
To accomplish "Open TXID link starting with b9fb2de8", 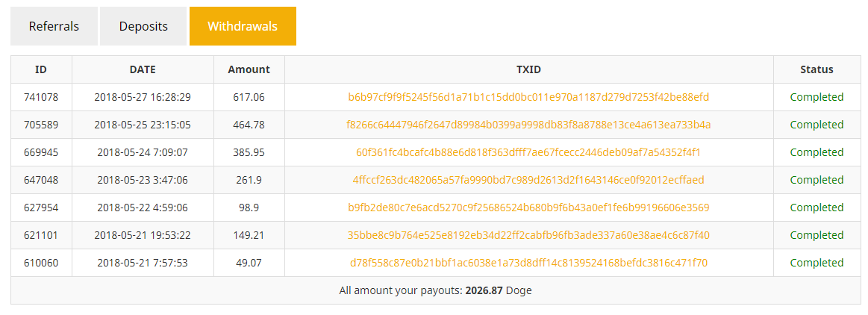I will pyautogui.click(x=528, y=208).
